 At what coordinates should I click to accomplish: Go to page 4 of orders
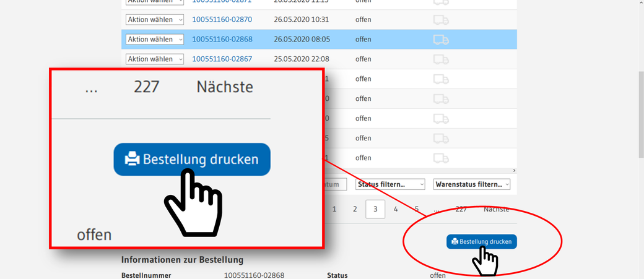pos(396,209)
